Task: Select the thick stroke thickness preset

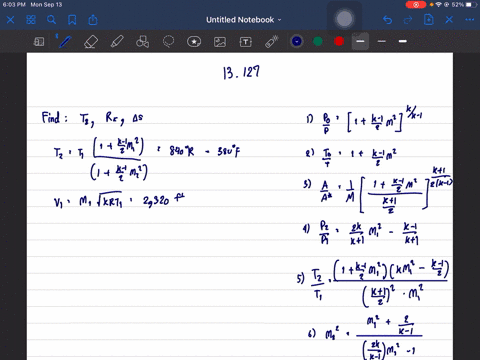Action: 403,41
